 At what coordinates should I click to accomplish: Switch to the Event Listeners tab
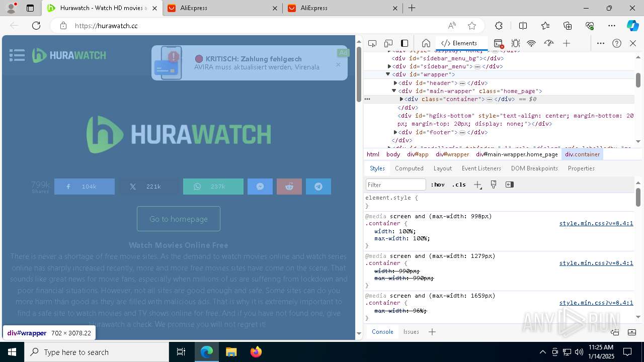[481, 168]
